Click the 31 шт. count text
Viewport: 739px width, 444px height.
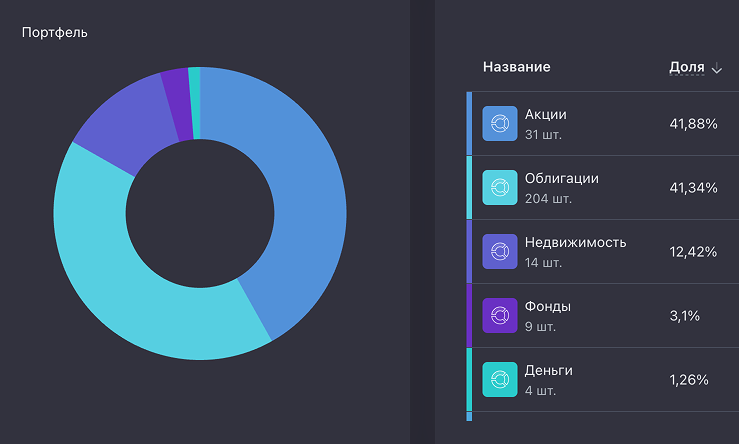(x=543, y=135)
